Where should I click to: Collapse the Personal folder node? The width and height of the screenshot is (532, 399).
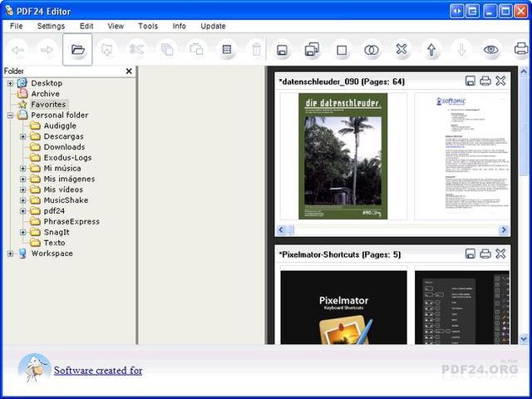10,116
